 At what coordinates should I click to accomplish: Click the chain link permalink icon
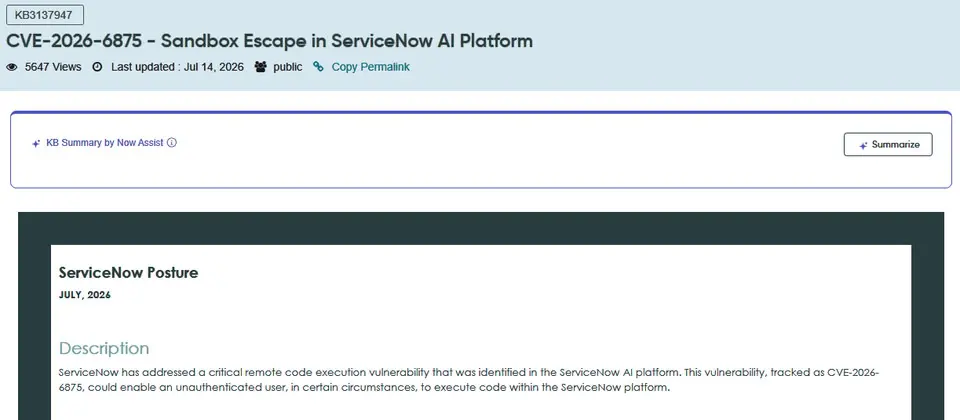(318, 67)
